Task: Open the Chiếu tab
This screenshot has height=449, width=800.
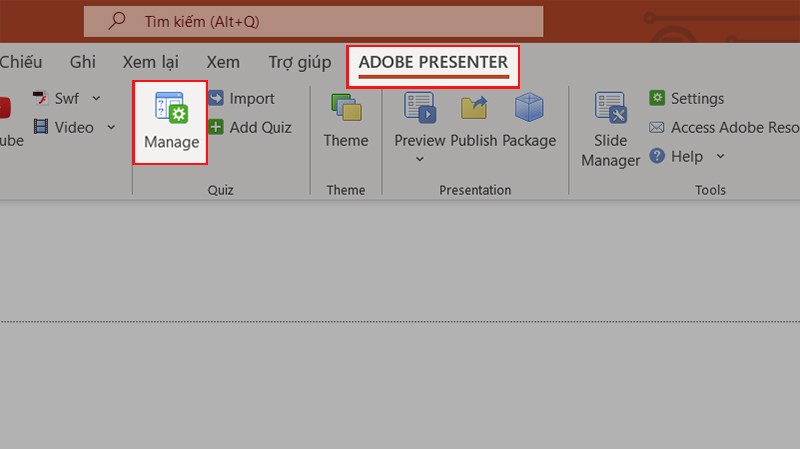Action: (x=21, y=62)
